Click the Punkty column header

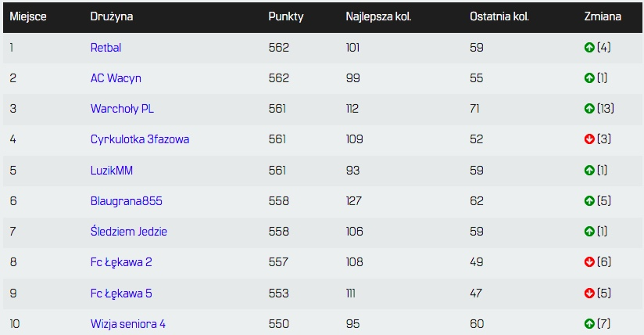click(286, 16)
